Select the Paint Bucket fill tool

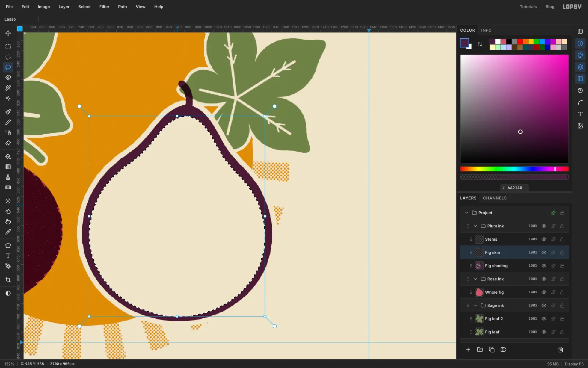tap(8, 156)
